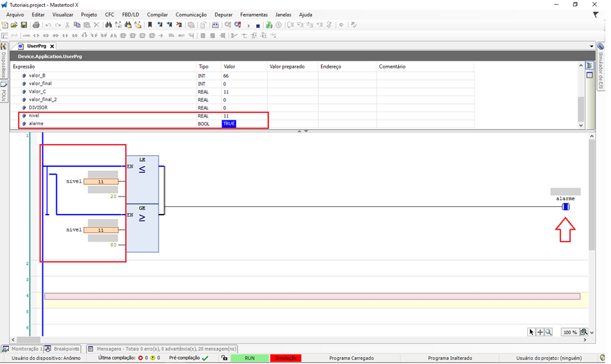Click the Save project icon
The height and width of the screenshot is (364, 611).
pos(24,25)
